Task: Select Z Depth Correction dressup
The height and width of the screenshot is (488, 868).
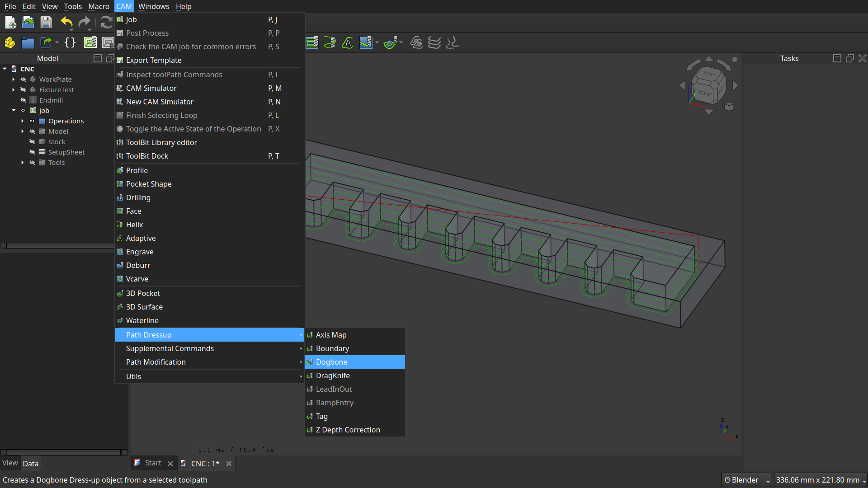Action: [355, 430]
